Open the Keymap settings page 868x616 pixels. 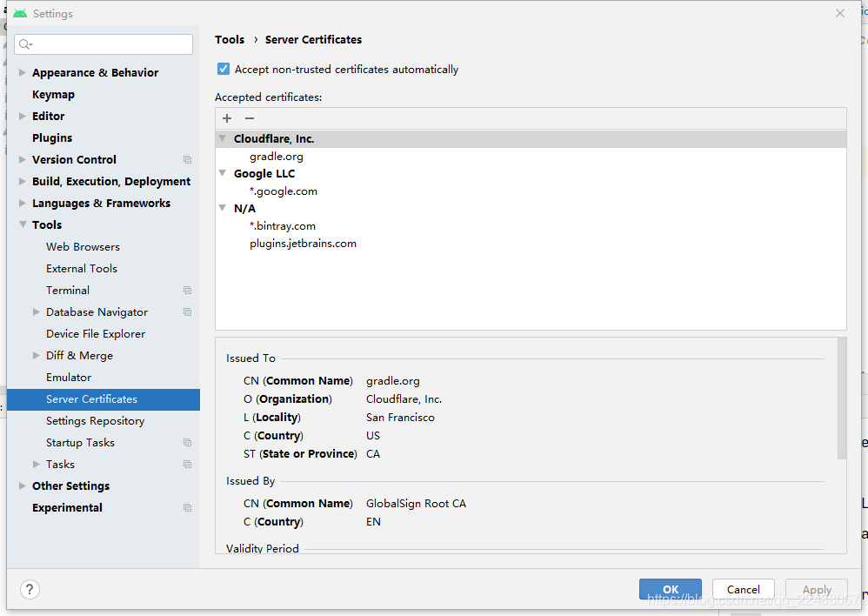(x=53, y=95)
